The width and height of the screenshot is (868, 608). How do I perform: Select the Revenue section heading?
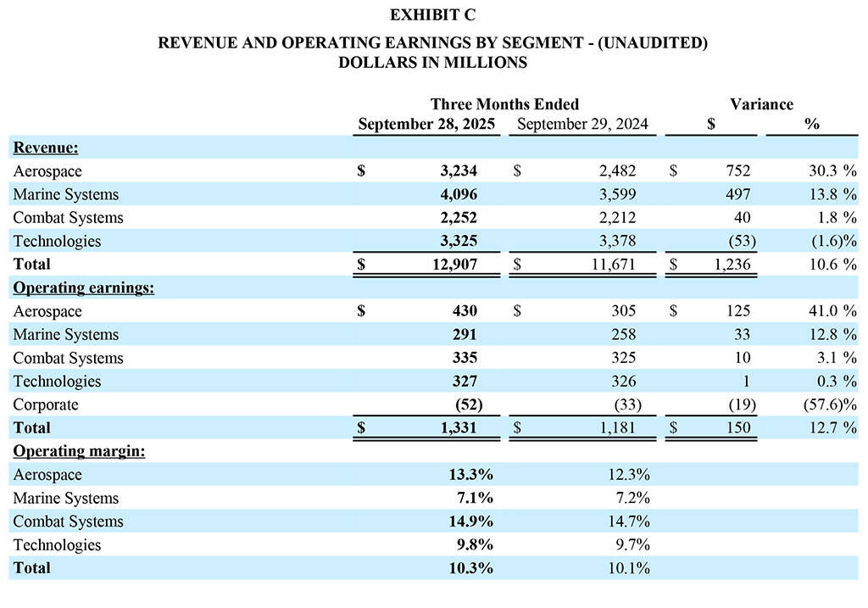[x=46, y=148]
